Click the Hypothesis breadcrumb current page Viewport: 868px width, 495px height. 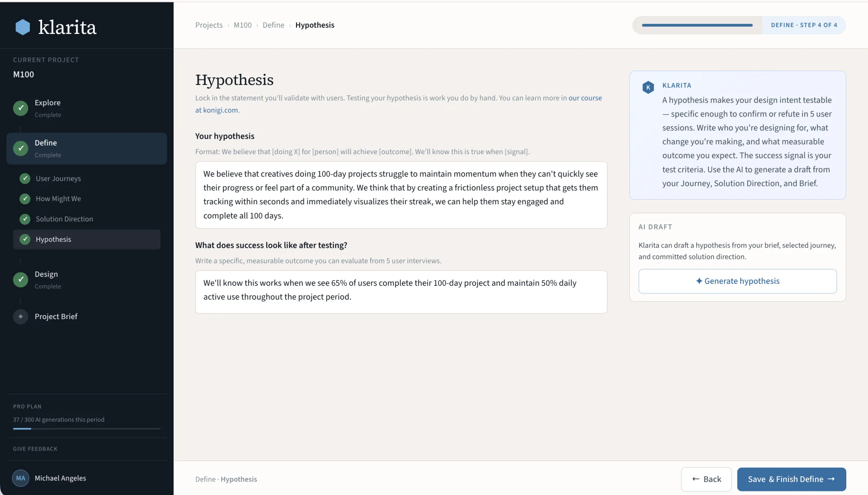[315, 25]
